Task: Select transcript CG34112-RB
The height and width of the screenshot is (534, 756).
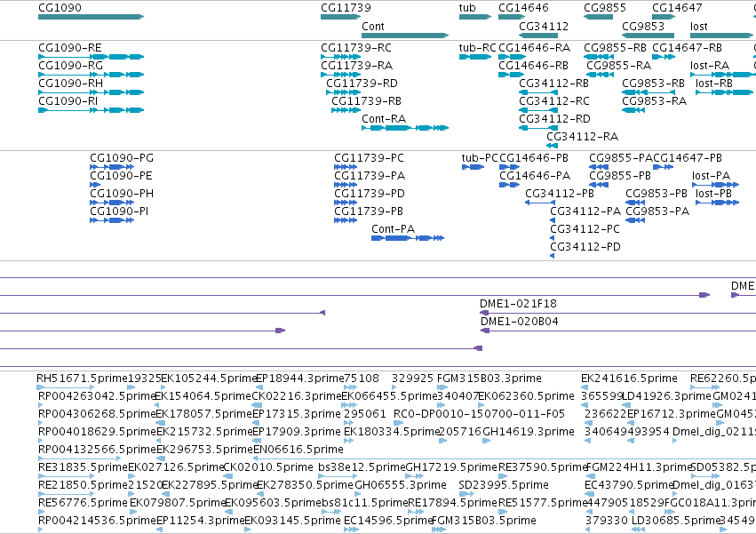Action: point(538,92)
